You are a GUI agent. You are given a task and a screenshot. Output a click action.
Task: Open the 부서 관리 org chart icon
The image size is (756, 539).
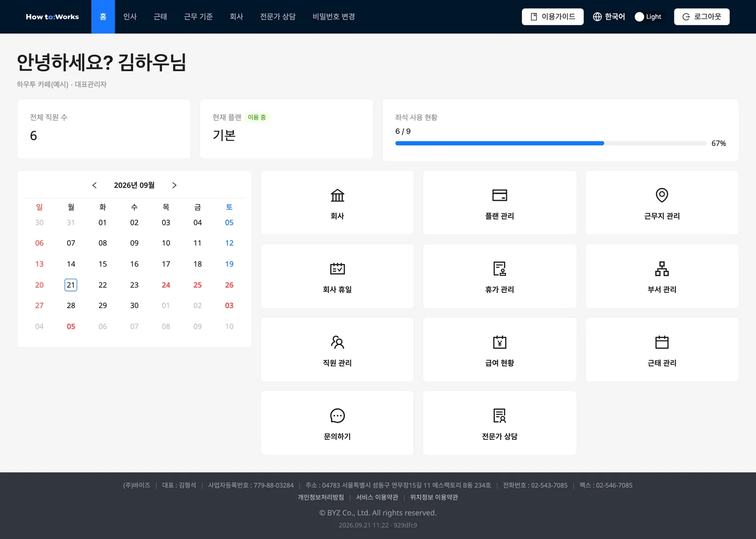click(x=662, y=268)
